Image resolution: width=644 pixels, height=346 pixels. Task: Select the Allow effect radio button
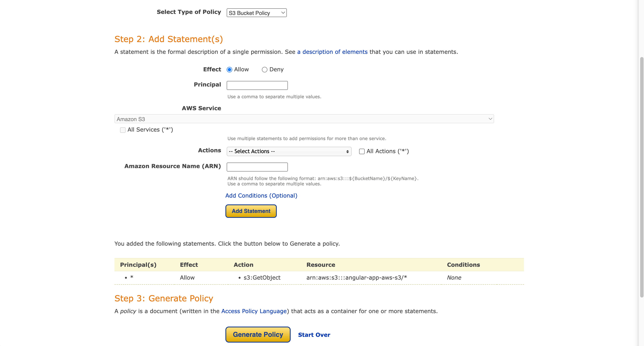[229, 70]
